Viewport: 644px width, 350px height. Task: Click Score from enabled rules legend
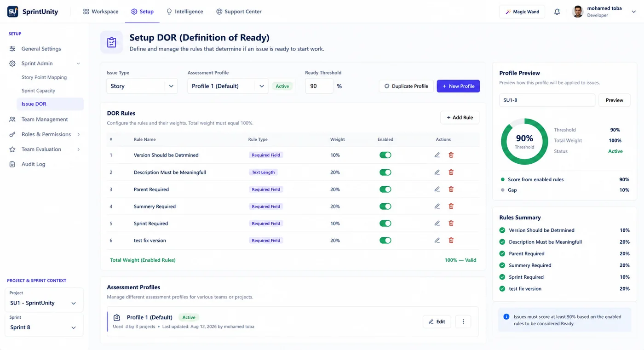565,179
